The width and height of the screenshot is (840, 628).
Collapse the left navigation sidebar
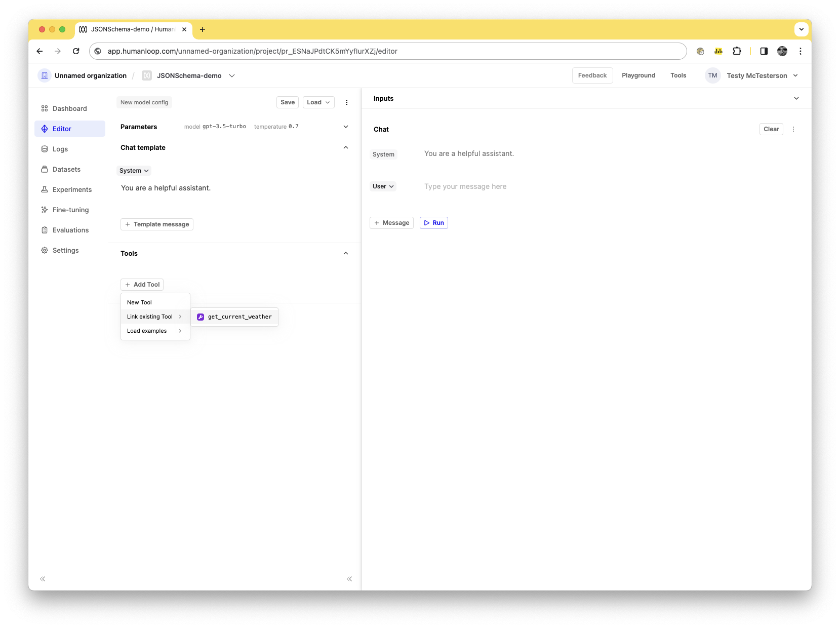point(43,578)
